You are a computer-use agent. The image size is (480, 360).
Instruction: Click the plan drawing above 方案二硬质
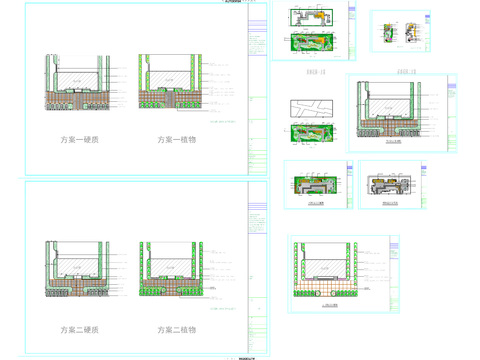point(77,269)
